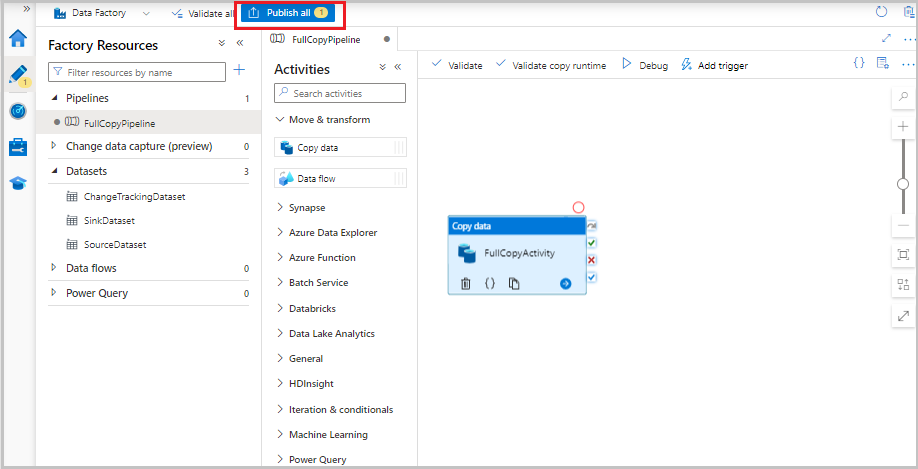918x469 pixels.
Task: Select the On completion blue check connector
Action: pos(591,277)
